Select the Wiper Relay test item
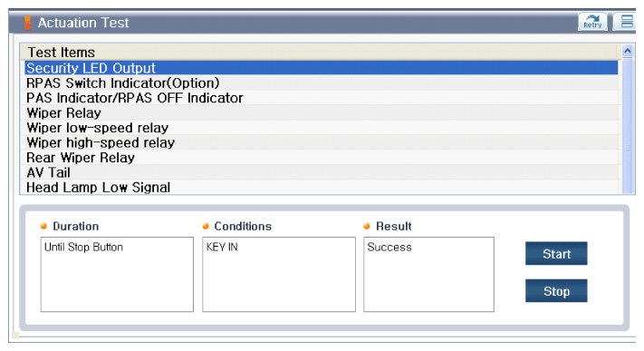The width and height of the screenshot is (644, 351). [321, 112]
